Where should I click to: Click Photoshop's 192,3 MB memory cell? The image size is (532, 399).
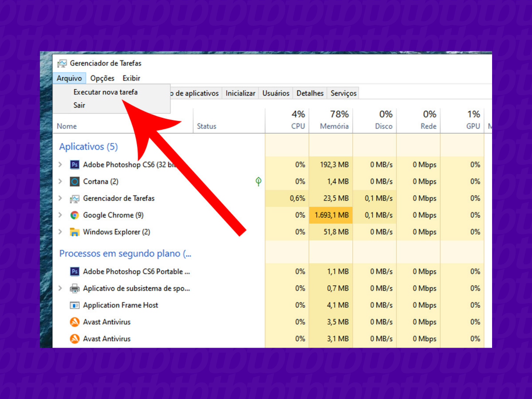pyautogui.click(x=331, y=164)
